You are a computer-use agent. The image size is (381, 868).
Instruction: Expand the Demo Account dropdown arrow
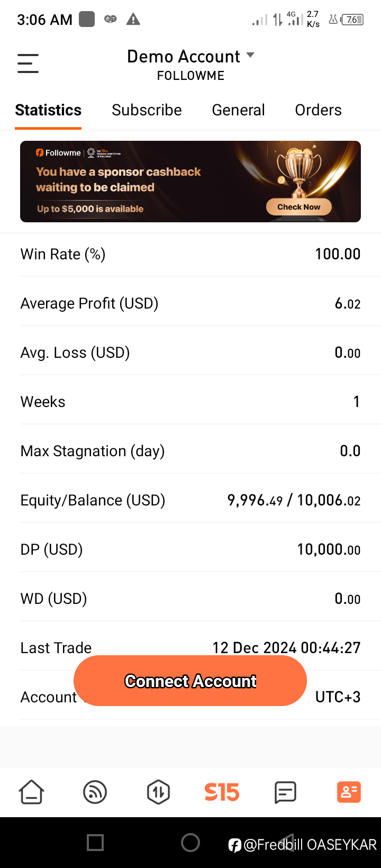[251, 56]
